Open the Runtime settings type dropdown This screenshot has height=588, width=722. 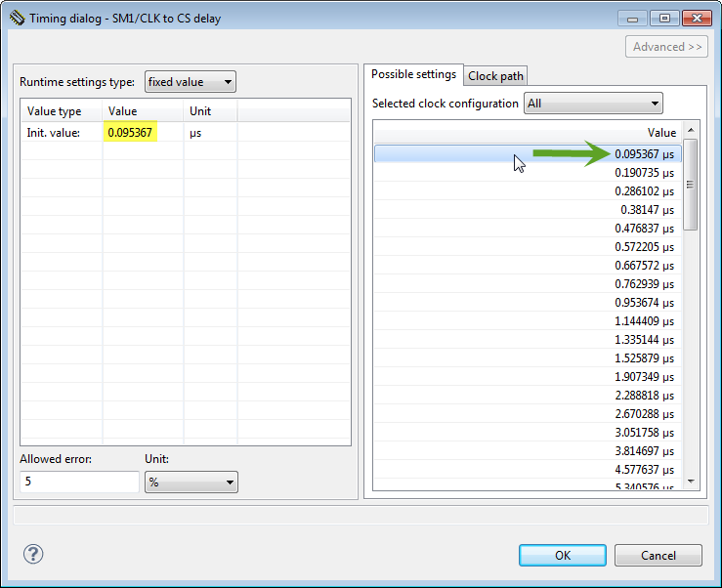click(190, 82)
